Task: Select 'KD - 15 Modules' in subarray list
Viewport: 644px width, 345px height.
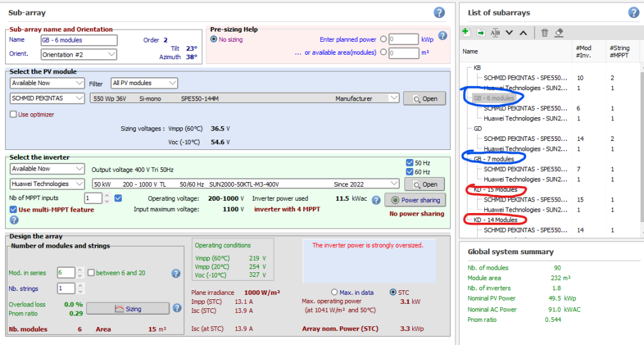Action: (496, 190)
